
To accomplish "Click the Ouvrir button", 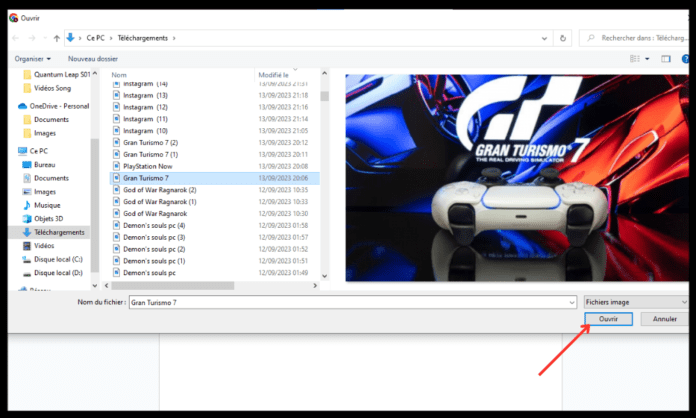I will click(609, 319).
